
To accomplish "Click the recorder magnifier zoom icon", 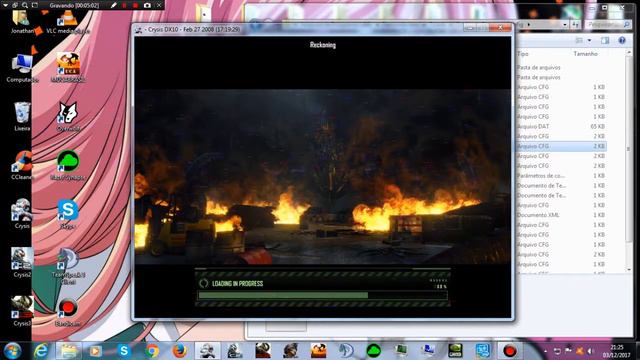I will pyautogui.click(x=25, y=5).
